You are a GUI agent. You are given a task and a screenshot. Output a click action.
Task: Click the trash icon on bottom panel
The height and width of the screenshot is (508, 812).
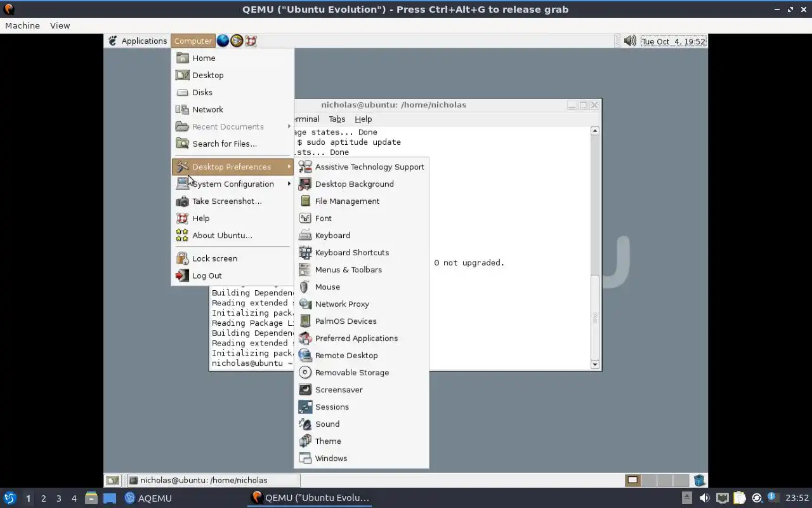(x=699, y=480)
